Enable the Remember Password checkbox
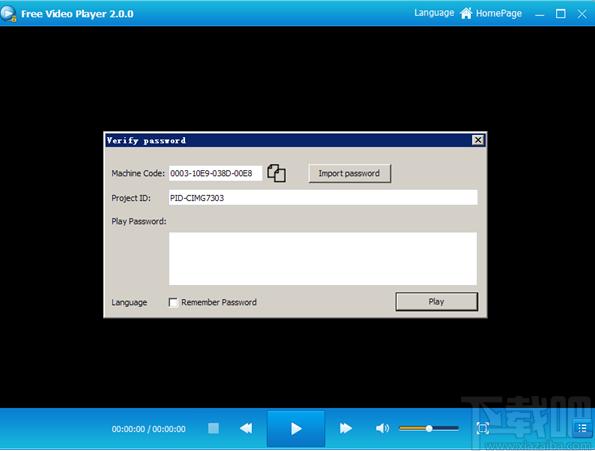Image resolution: width=595 pixels, height=451 pixels. pyautogui.click(x=173, y=302)
